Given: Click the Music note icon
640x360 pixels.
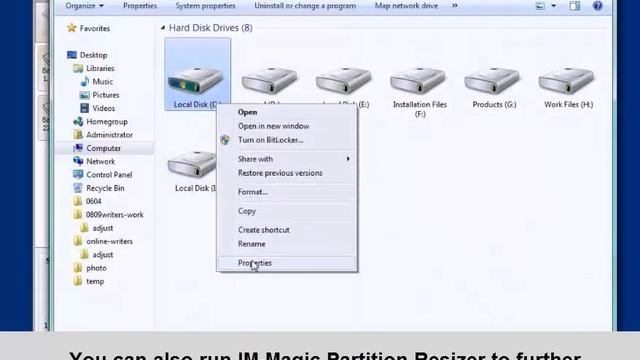Looking at the screenshot, I should click(x=84, y=81).
